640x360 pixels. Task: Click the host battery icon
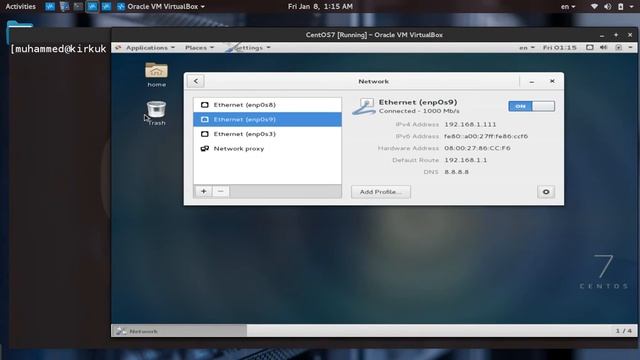(x=621, y=7)
